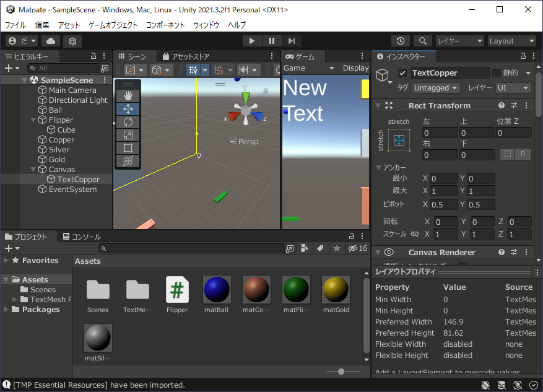Open the undo history icon

click(x=401, y=41)
